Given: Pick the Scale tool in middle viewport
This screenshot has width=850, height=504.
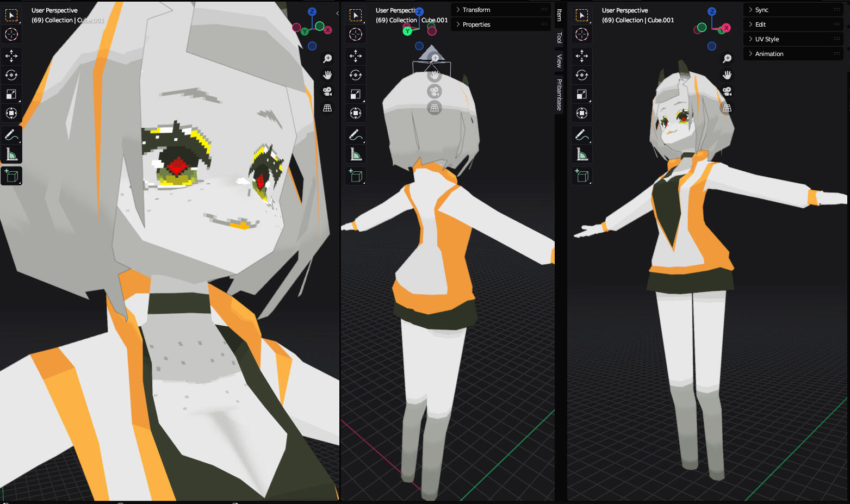Looking at the screenshot, I should tap(356, 94).
